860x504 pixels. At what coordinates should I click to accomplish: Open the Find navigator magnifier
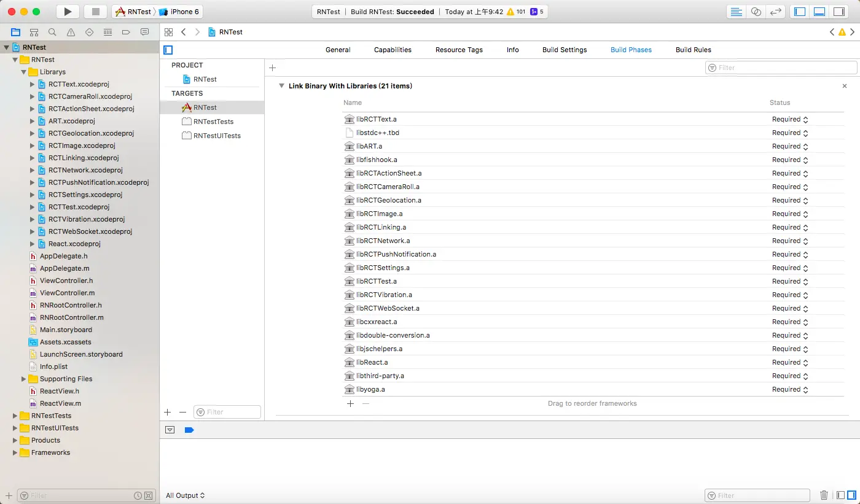click(52, 32)
